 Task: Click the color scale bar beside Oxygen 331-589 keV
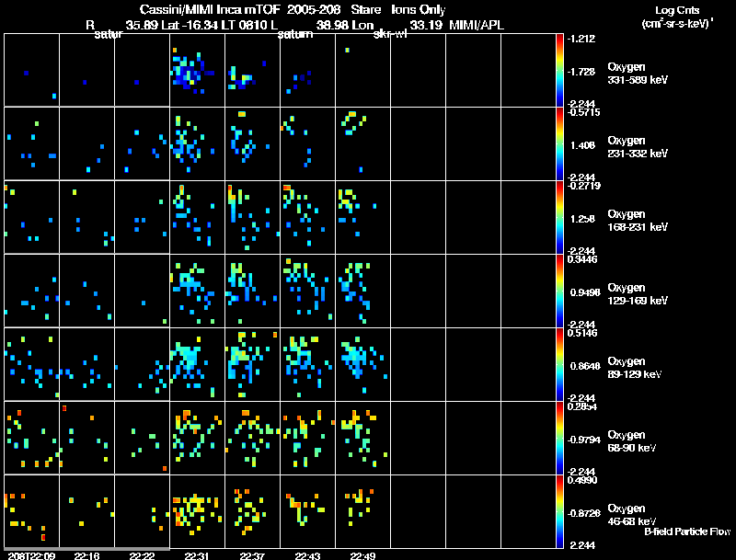[x=559, y=70]
